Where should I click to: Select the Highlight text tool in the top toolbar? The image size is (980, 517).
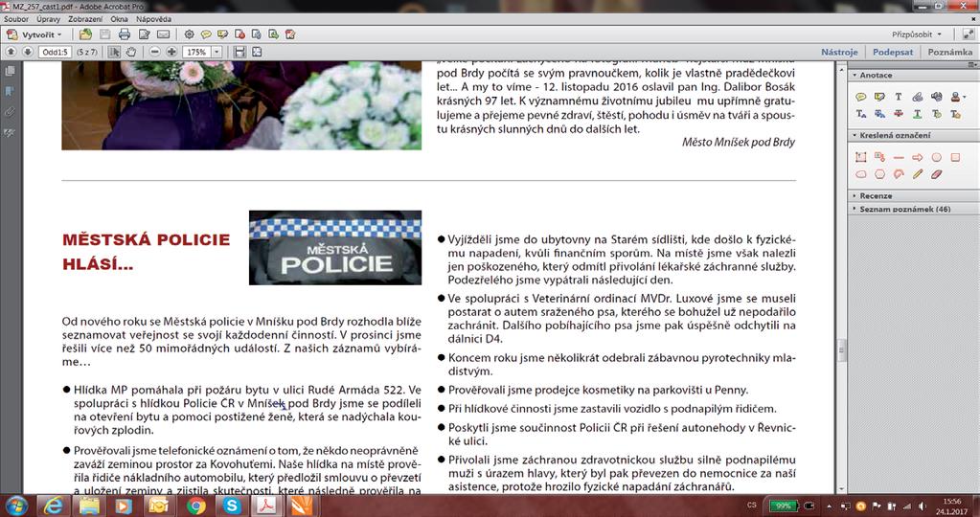(222, 34)
